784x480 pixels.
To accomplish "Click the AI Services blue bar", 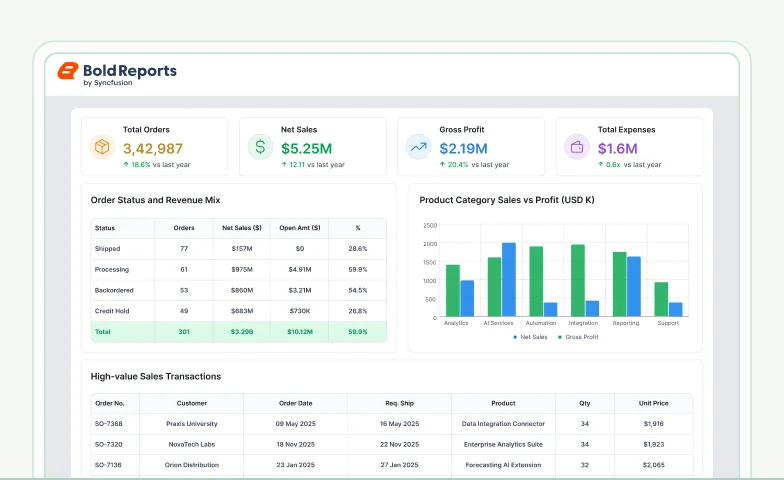I will pyautogui.click(x=508, y=280).
